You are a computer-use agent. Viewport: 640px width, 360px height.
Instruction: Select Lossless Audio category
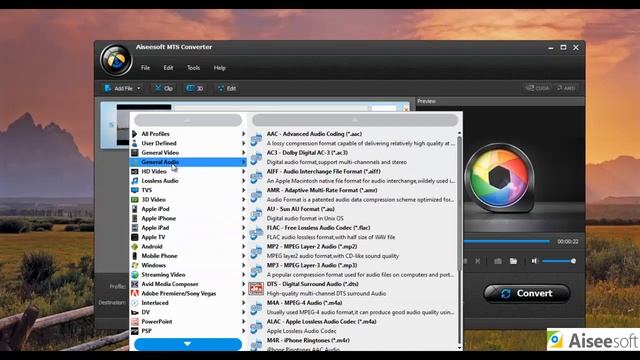click(188, 181)
